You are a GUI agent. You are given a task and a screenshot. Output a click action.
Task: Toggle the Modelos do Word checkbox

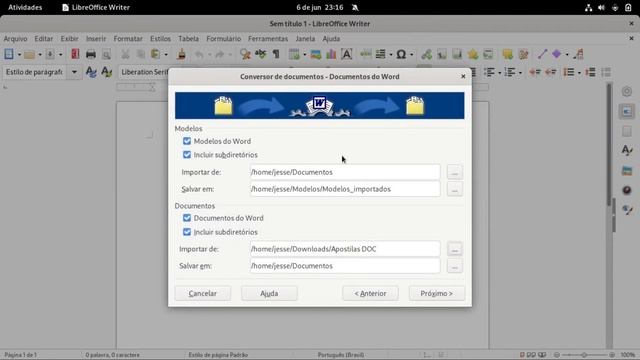(187, 141)
